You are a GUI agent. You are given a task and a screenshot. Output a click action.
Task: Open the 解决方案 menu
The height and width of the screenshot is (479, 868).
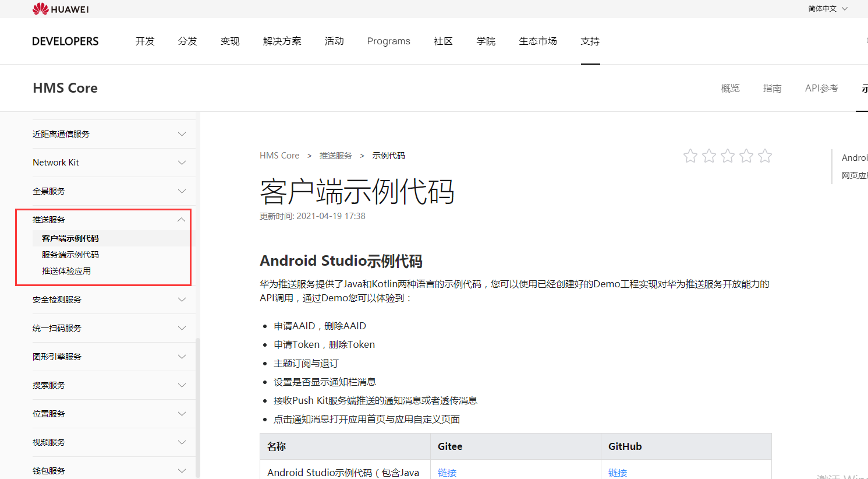pos(282,41)
